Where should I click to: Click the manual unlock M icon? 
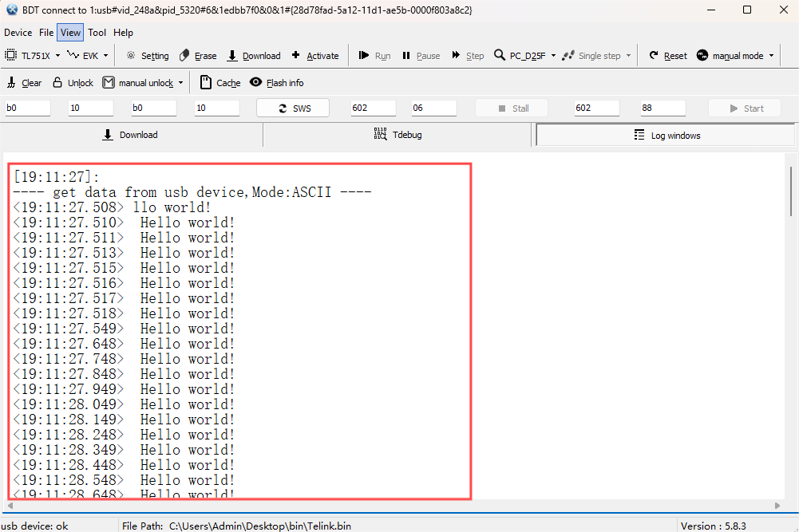tap(109, 82)
